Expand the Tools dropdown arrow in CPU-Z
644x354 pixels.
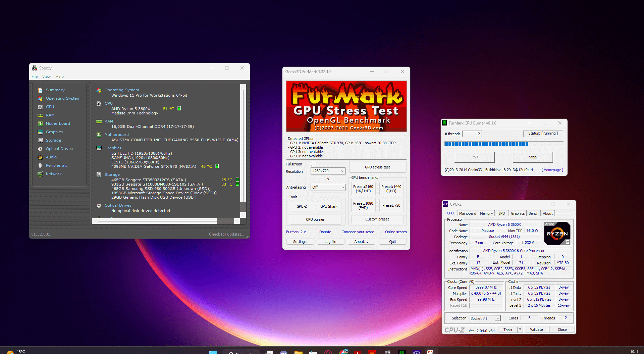pyautogui.click(x=520, y=330)
